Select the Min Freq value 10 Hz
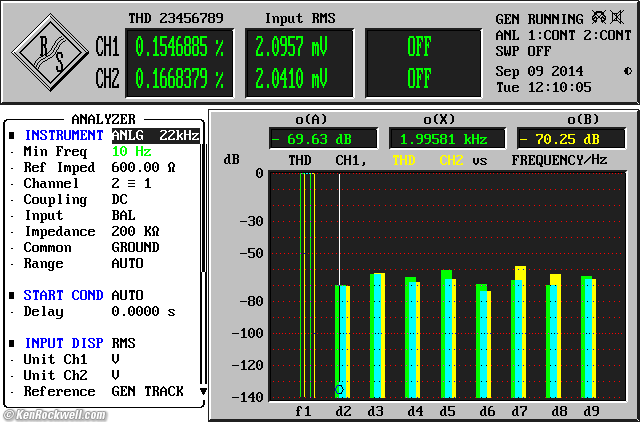 (131, 151)
